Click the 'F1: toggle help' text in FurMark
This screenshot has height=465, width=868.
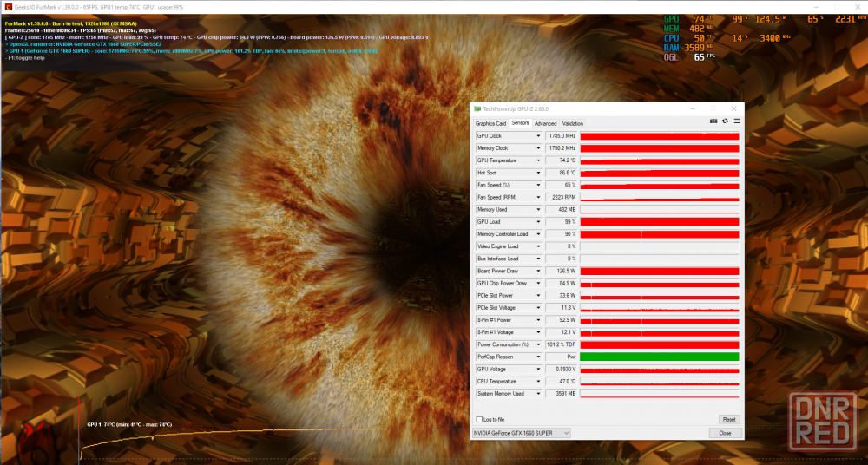coord(25,57)
